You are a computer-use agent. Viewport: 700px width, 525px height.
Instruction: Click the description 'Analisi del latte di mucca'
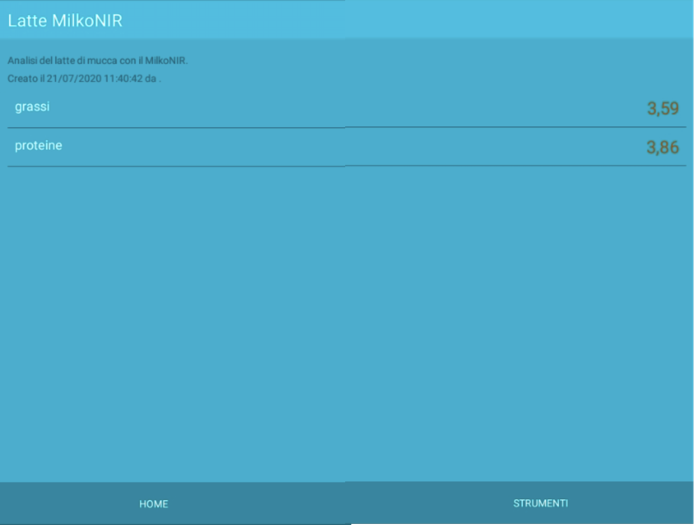[98, 60]
